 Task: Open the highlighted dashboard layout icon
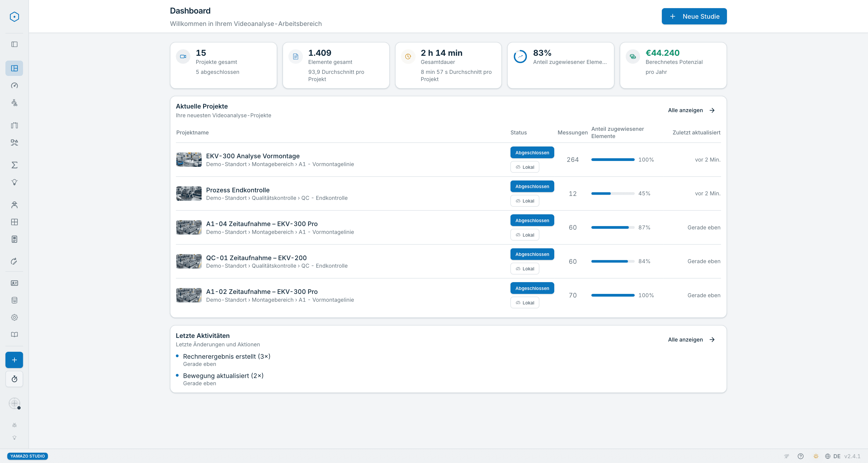14,68
